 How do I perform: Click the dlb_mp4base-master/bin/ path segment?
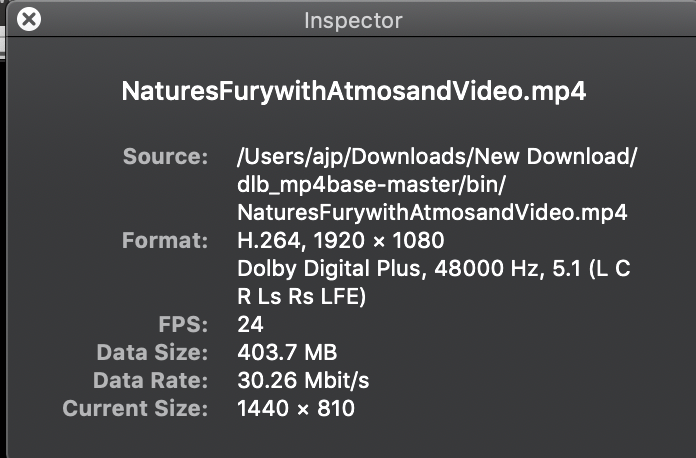click(371, 185)
